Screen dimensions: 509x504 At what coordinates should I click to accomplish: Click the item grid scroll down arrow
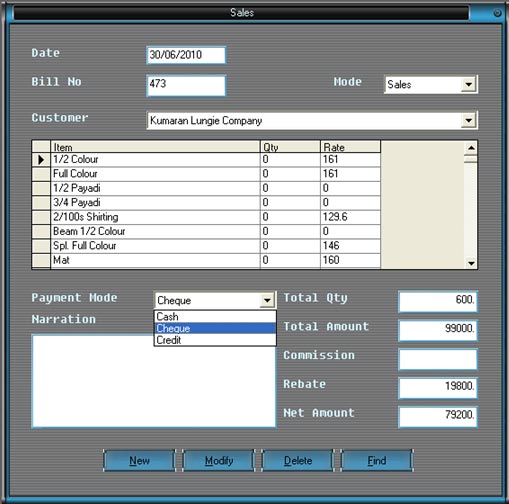[x=471, y=263]
